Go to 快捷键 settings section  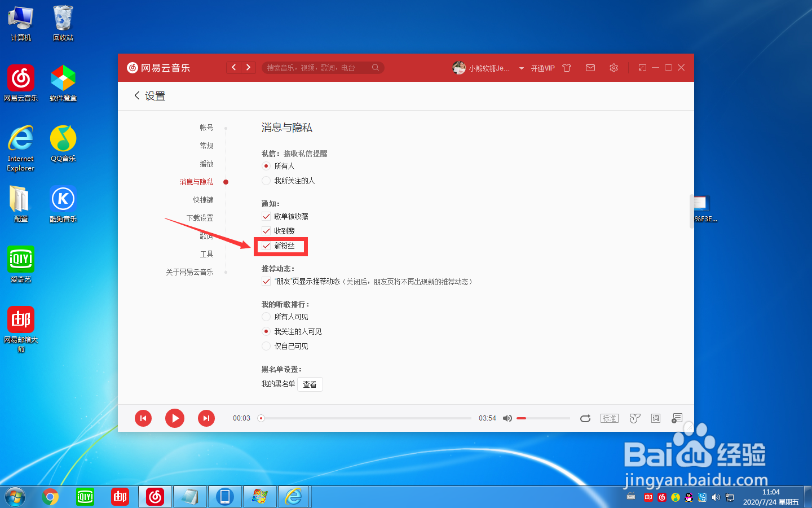pyautogui.click(x=203, y=200)
